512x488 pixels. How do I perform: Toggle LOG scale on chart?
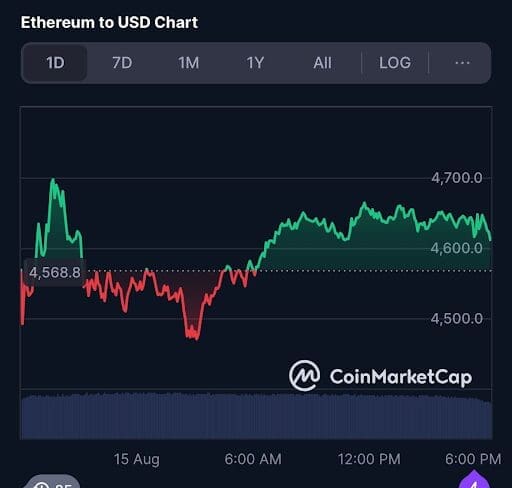click(x=395, y=63)
